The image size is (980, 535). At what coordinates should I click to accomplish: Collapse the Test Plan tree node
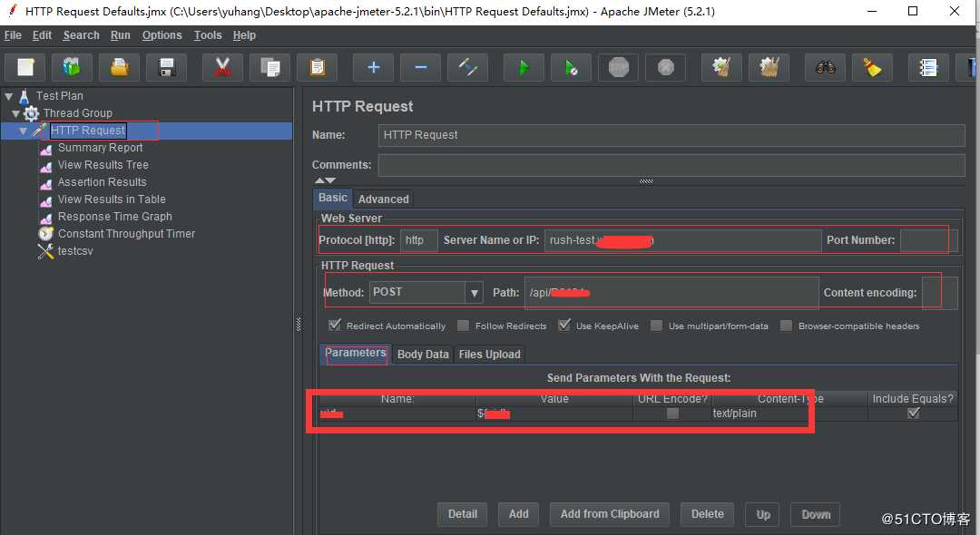[x=9, y=96]
